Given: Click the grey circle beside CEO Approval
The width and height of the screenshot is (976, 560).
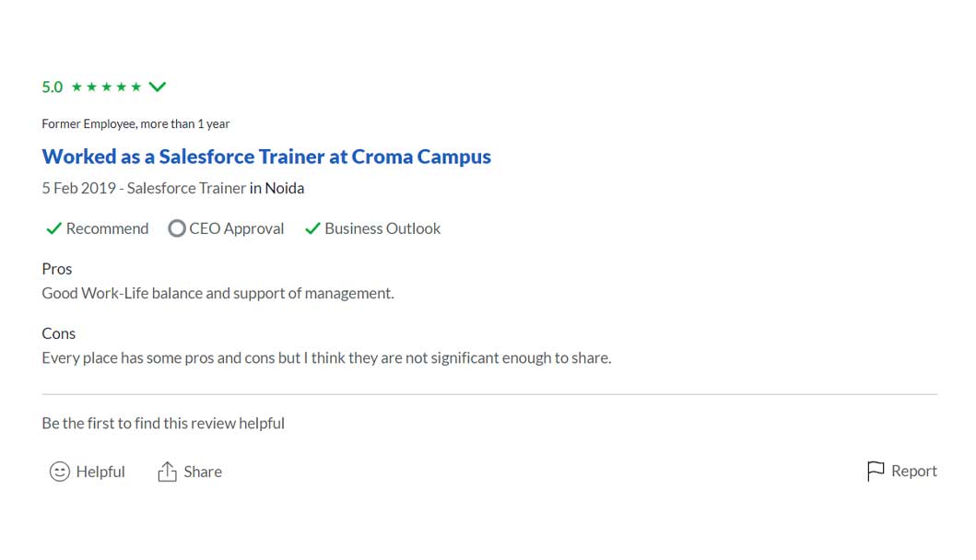Looking at the screenshot, I should (177, 228).
